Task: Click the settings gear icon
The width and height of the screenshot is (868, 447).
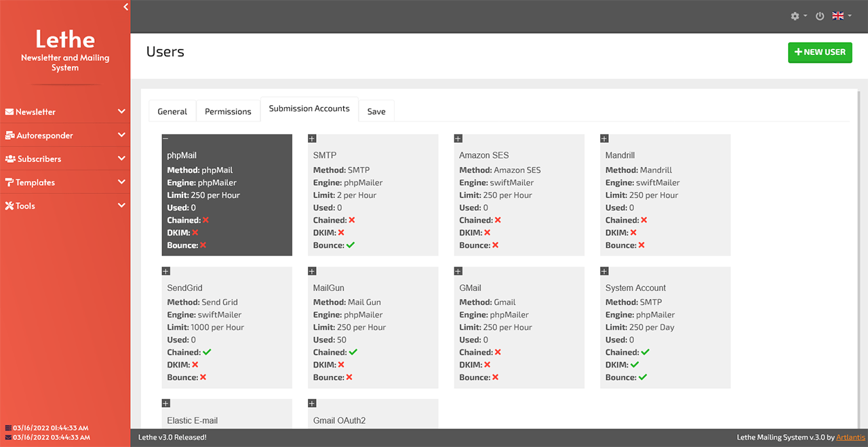Action: 795,16
